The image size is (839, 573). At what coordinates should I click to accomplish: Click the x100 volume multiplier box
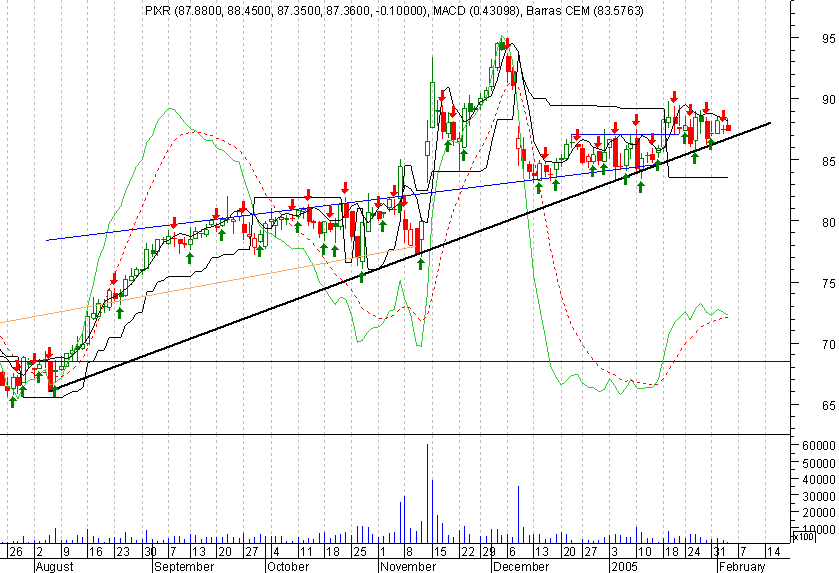(803, 536)
